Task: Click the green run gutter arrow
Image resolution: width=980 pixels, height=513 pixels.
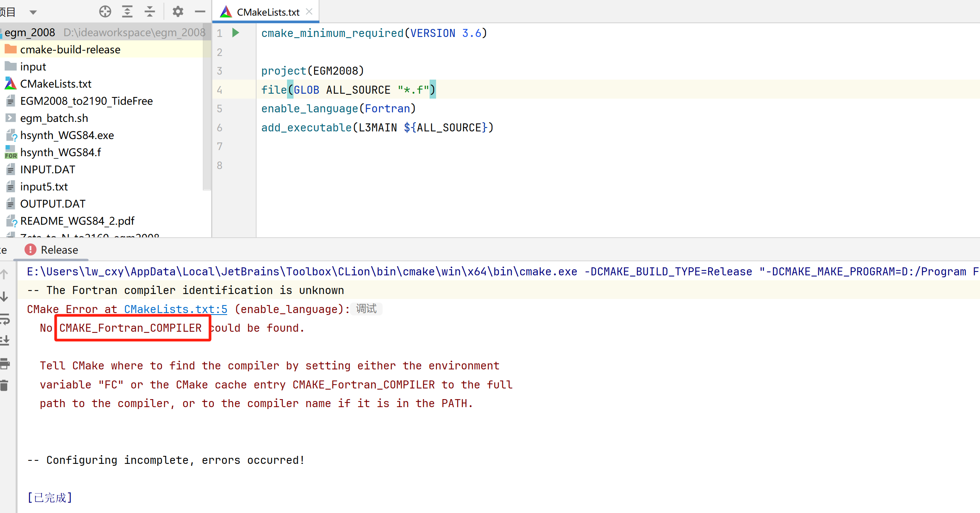Action: coord(236,33)
